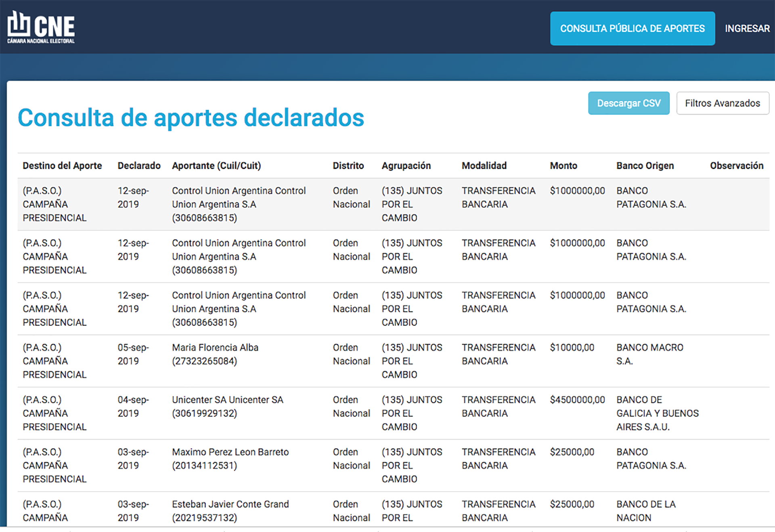The width and height of the screenshot is (775, 532).
Task: Click the Destino del Aporte column header
Action: coord(62,165)
